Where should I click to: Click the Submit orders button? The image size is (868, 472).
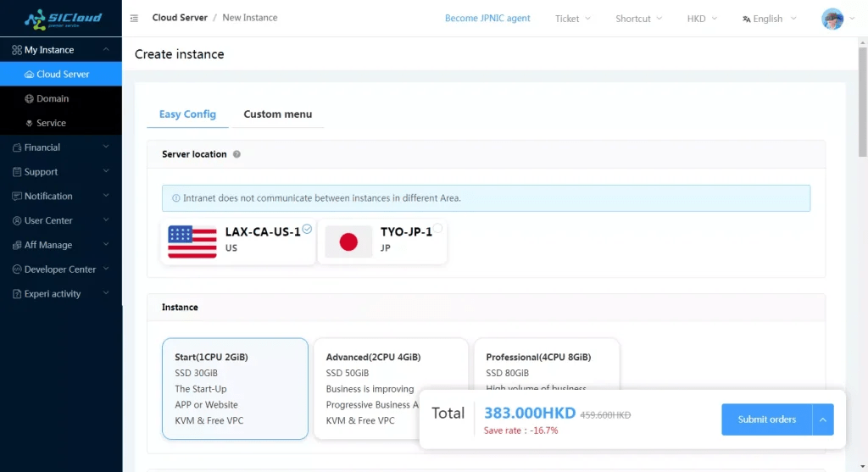(x=766, y=419)
